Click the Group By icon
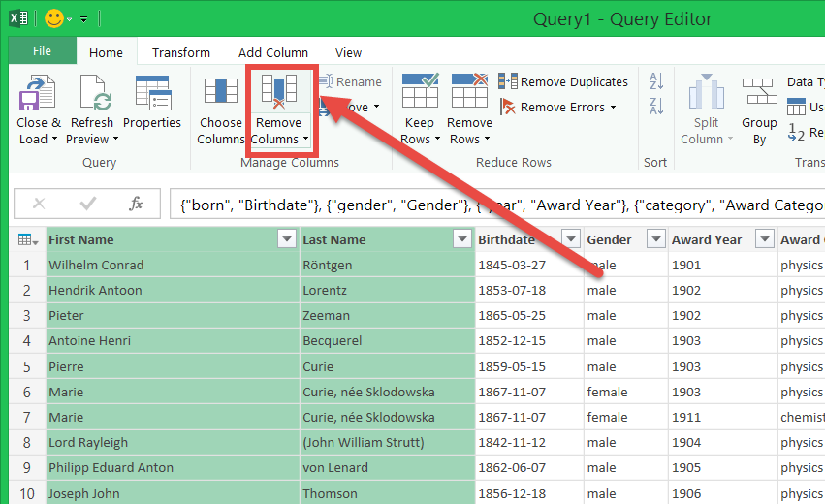825x504 pixels. (759, 94)
